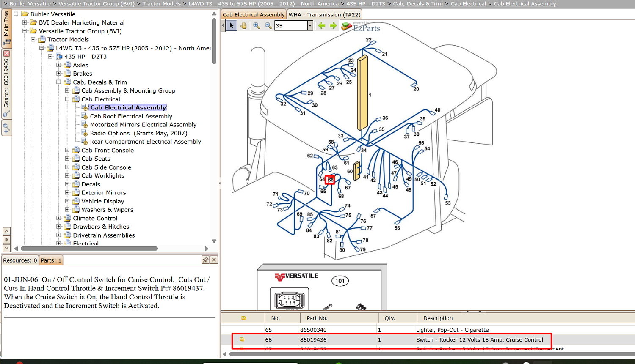
Task: Click the Part No. column header
Action: 339,318
